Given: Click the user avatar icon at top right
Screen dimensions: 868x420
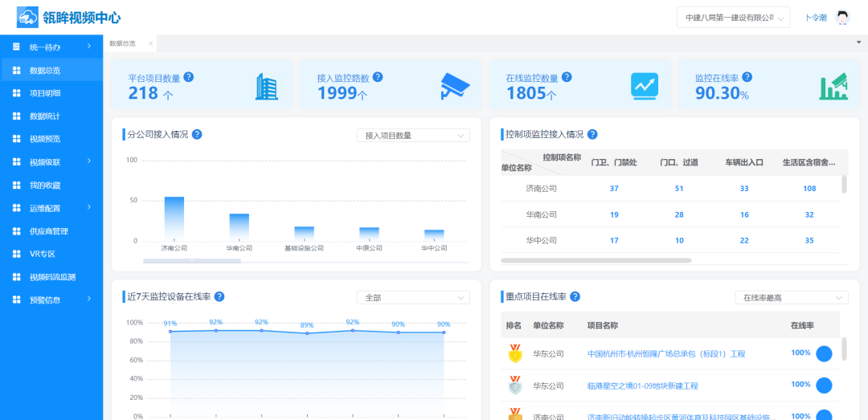Looking at the screenshot, I should (x=842, y=18).
